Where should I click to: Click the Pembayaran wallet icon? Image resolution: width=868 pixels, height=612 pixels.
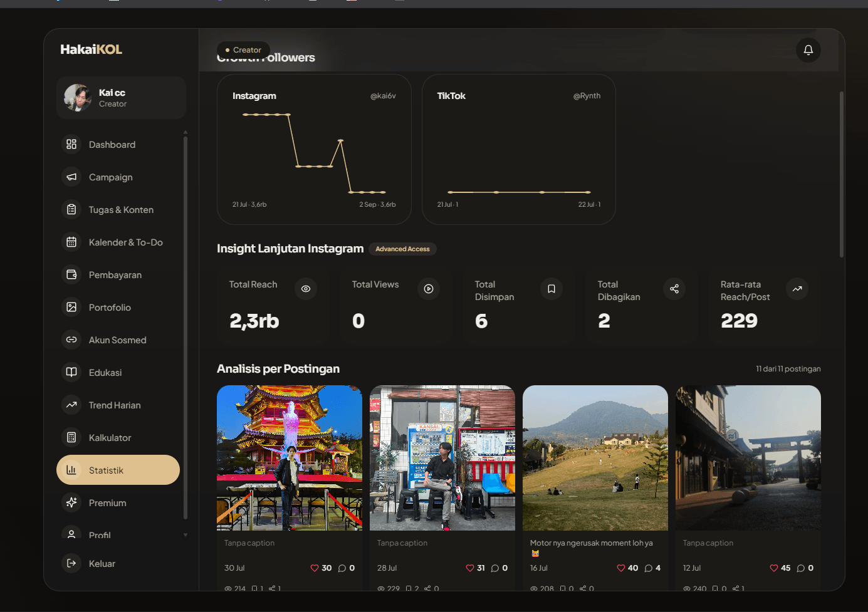[x=71, y=274]
